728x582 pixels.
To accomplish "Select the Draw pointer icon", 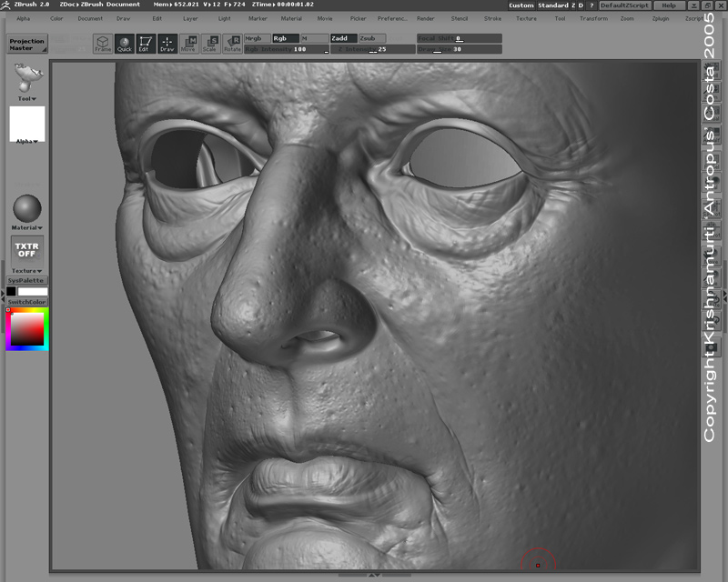I will (x=167, y=44).
